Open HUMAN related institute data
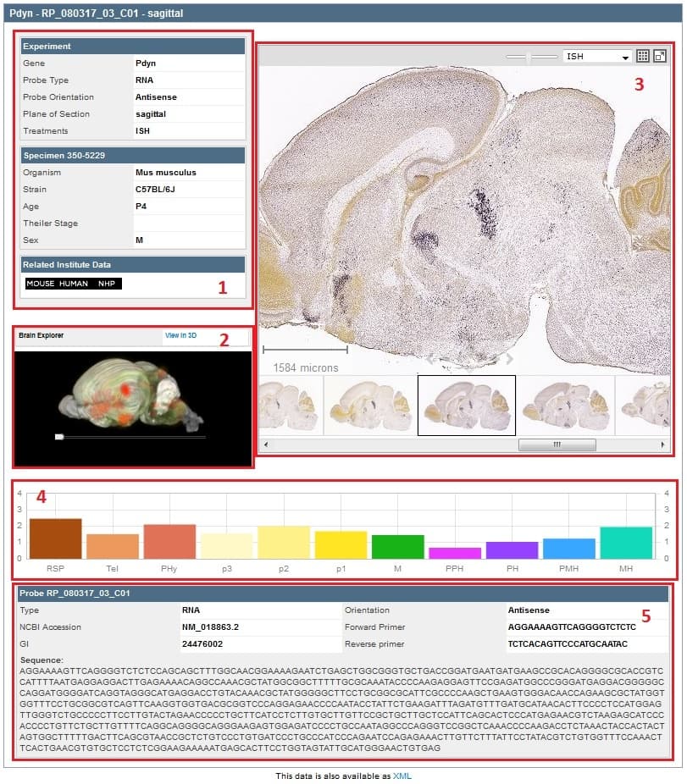 [74, 284]
